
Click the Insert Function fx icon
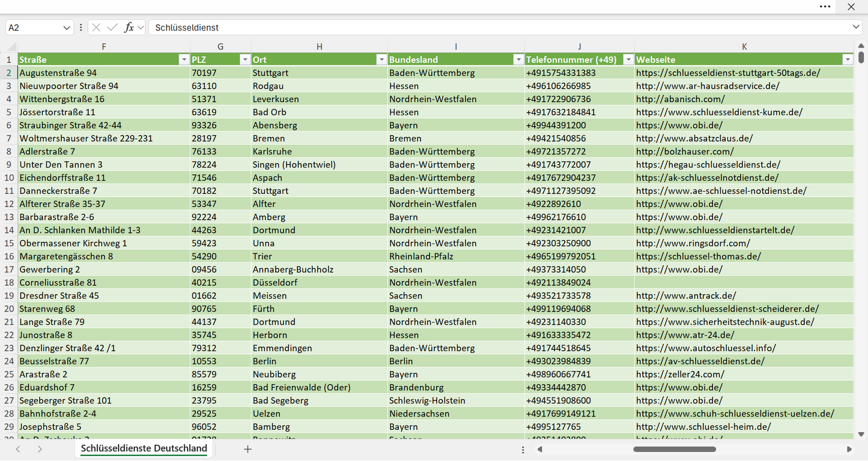tap(129, 28)
